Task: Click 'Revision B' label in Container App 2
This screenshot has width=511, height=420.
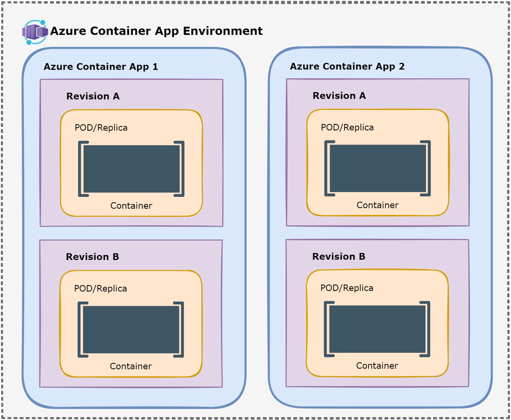Action: pos(339,257)
